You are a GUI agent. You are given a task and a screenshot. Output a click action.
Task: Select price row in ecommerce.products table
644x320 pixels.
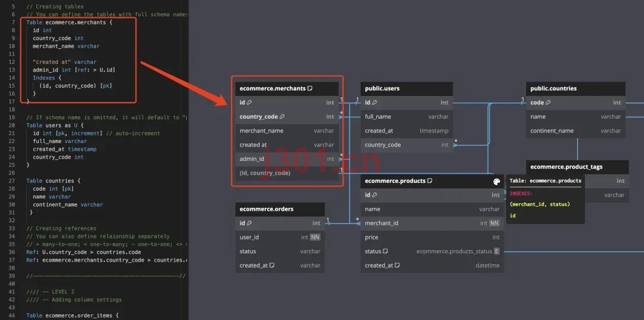point(432,237)
